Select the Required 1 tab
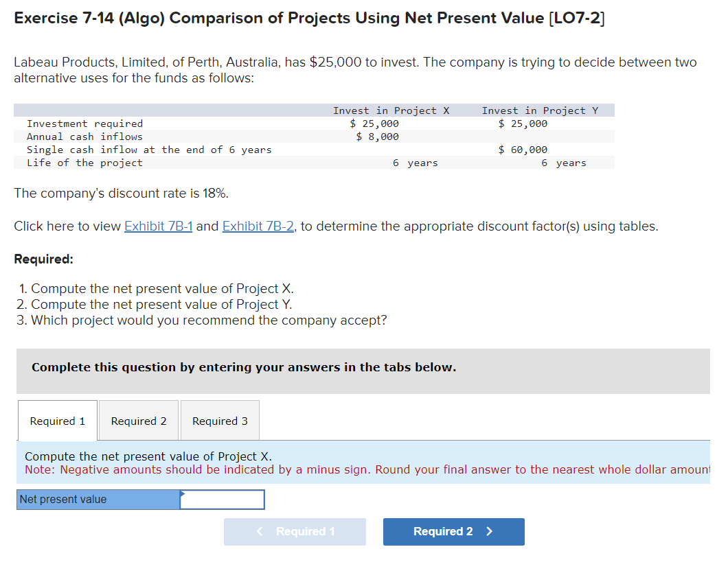The width and height of the screenshot is (728, 571). point(57,420)
